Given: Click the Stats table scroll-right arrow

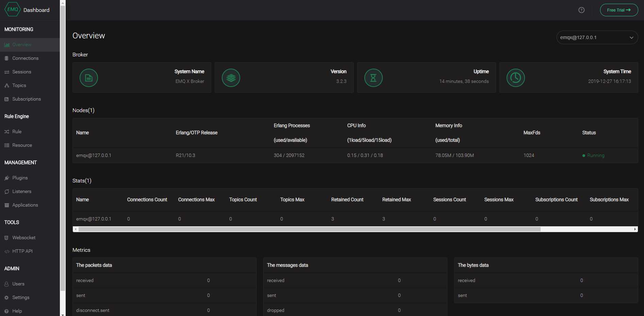Looking at the screenshot, I should coord(635,229).
